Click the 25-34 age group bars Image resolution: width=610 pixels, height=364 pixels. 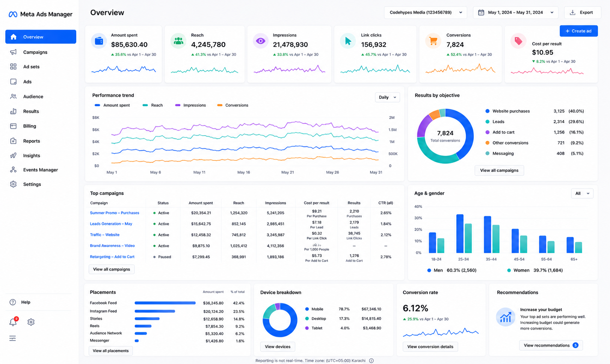coord(464,233)
